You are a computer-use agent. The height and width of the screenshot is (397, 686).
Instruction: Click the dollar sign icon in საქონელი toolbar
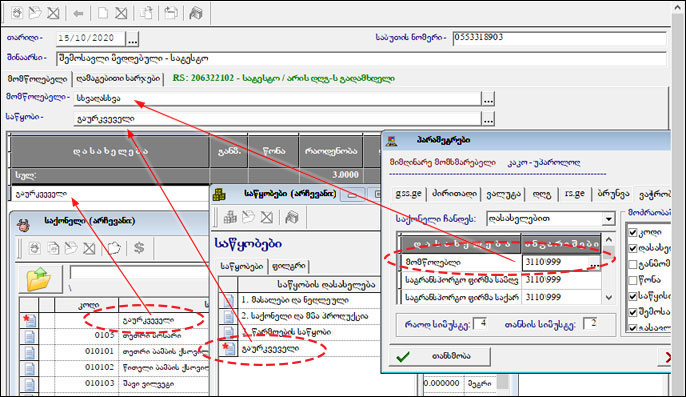click(x=139, y=248)
